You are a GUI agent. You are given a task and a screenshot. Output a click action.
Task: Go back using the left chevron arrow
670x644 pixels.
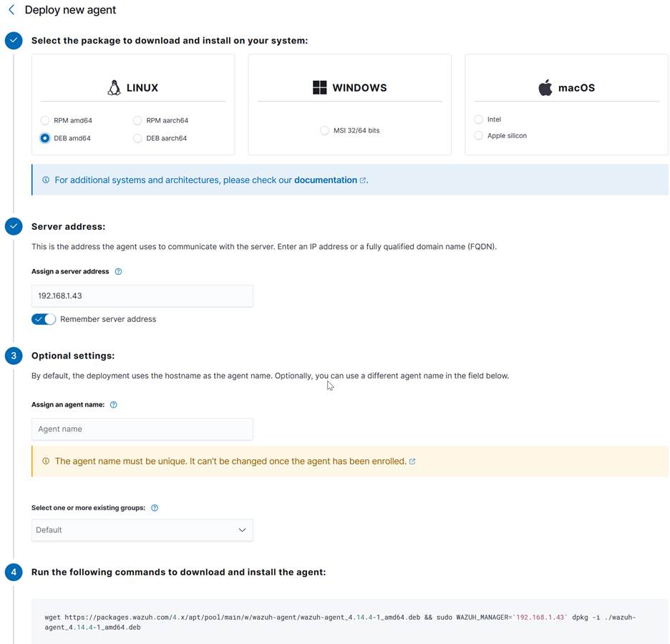click(x=11, y=10)
